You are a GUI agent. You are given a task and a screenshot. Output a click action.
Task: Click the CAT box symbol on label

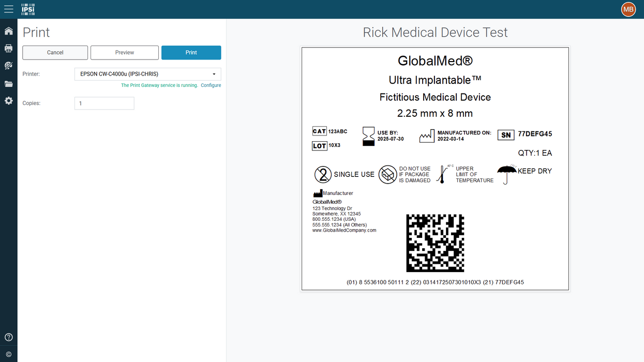point(320,131)
